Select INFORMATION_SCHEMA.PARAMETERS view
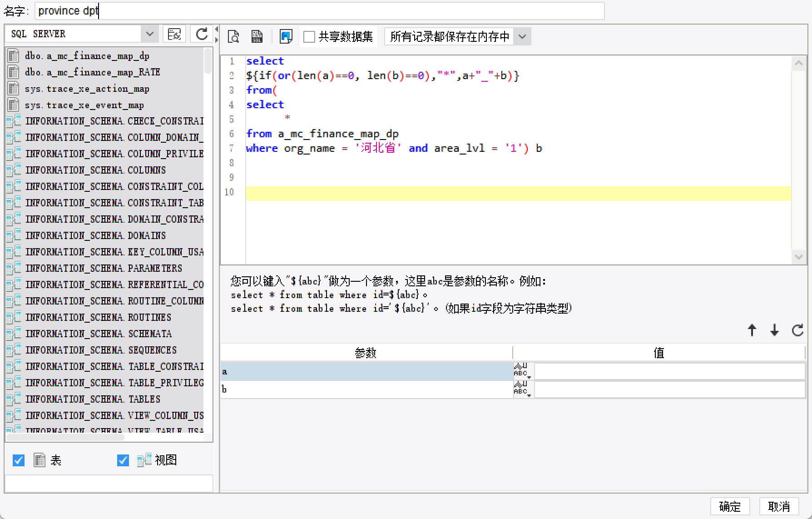Screen dimensions: 812x519 [105, 269]
